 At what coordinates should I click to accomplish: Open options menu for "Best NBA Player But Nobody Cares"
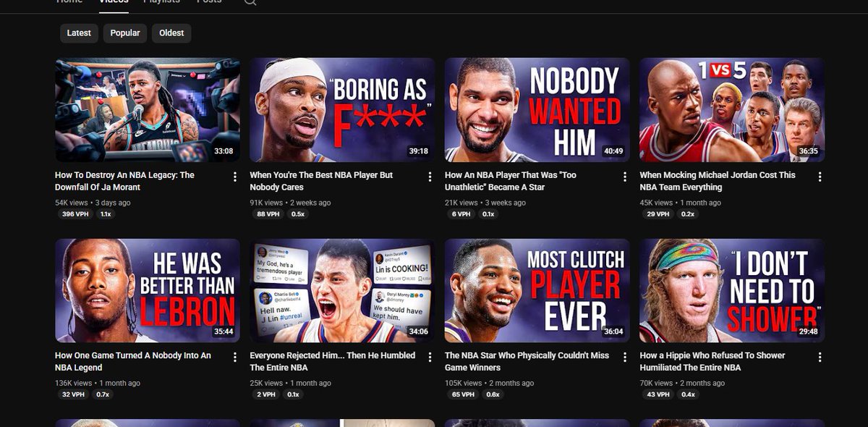click(430, 177)
